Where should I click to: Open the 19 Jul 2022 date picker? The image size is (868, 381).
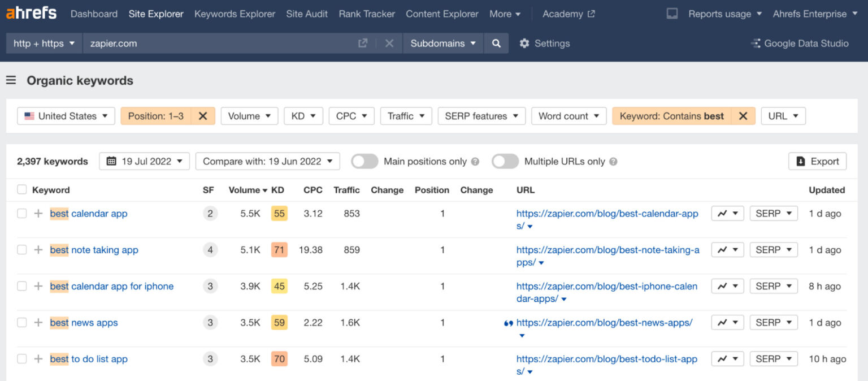point(144,161)
